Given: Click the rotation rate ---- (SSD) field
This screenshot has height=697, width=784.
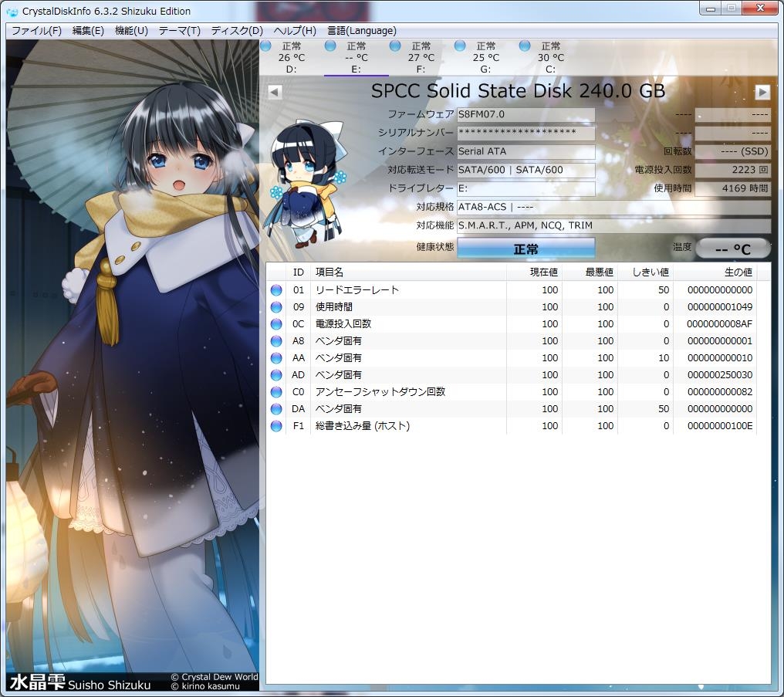Looking at the screenshot, I should [732, 151].
